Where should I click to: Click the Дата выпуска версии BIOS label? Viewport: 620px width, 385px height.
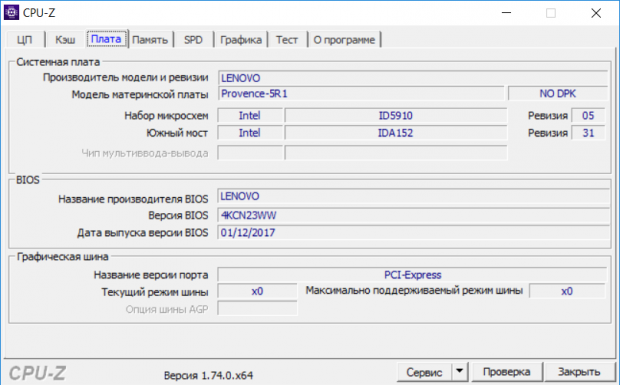point(142,233)
